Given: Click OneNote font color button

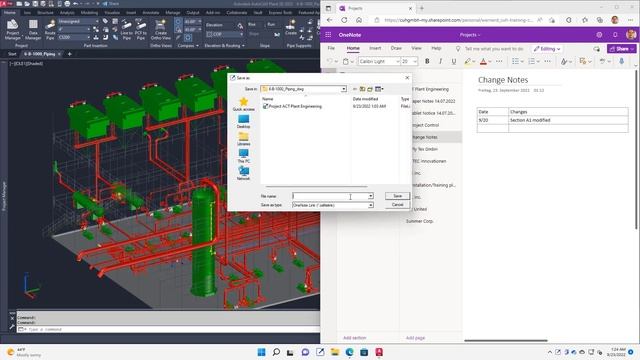Looking at the screenshot, I should click(483, 61).
